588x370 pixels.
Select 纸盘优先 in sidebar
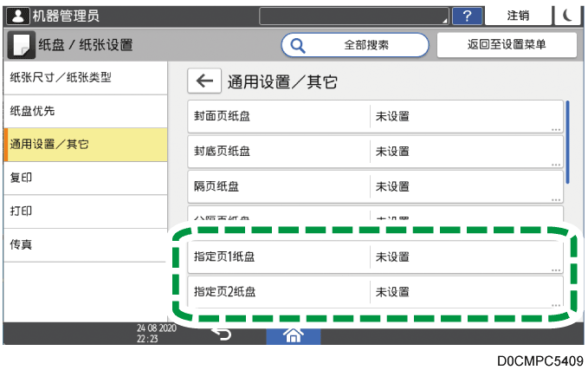tap(86, 112)
